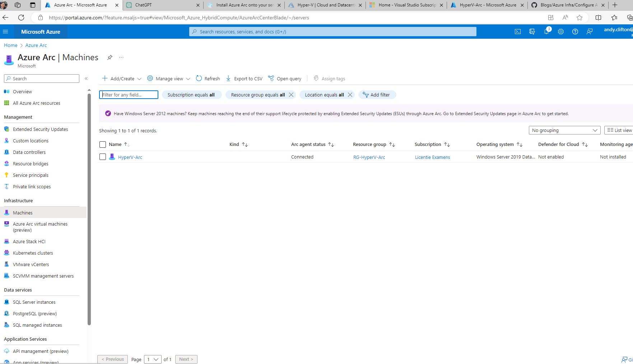Open the RG-HyperV-Arc resource group link
This screenshot has width=633, height=364.
[369, 157]
